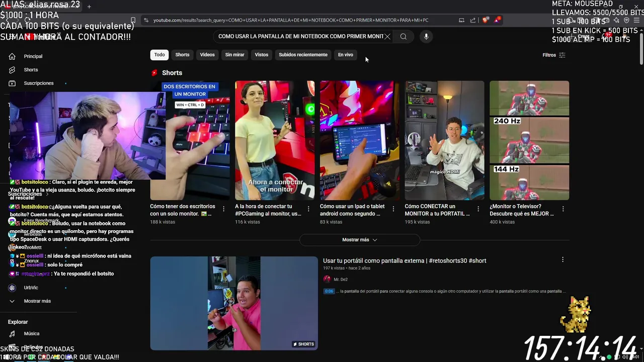
Task: Select the Todo filter chip
Action: (159, 55)
